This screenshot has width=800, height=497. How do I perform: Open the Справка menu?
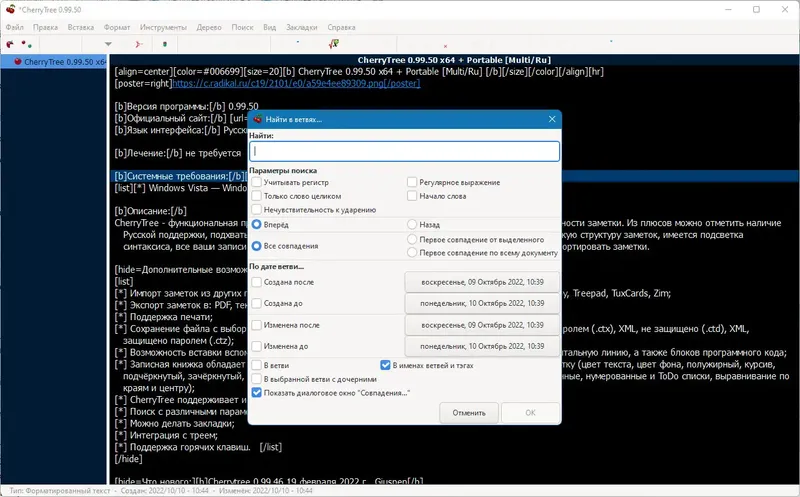coord(341,28)
